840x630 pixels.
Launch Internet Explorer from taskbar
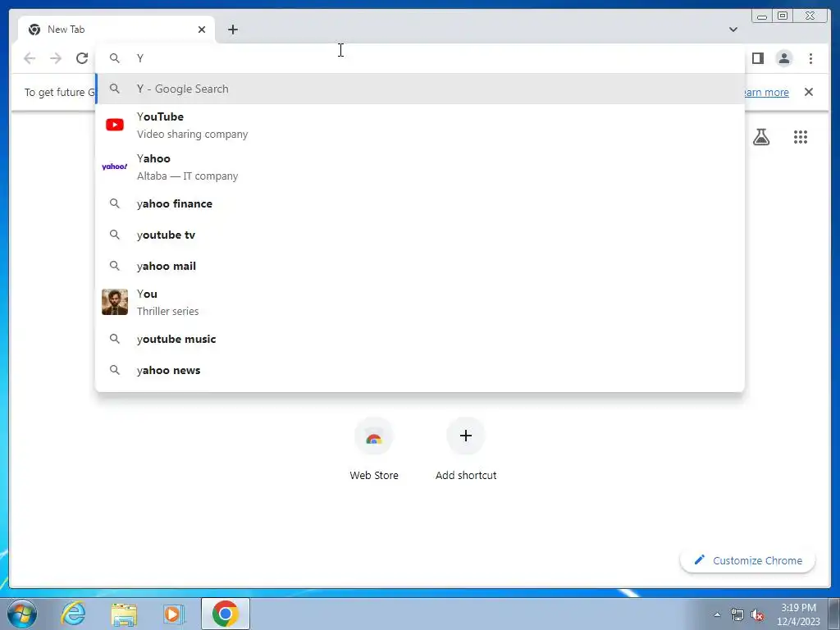[x=73, y=614]
